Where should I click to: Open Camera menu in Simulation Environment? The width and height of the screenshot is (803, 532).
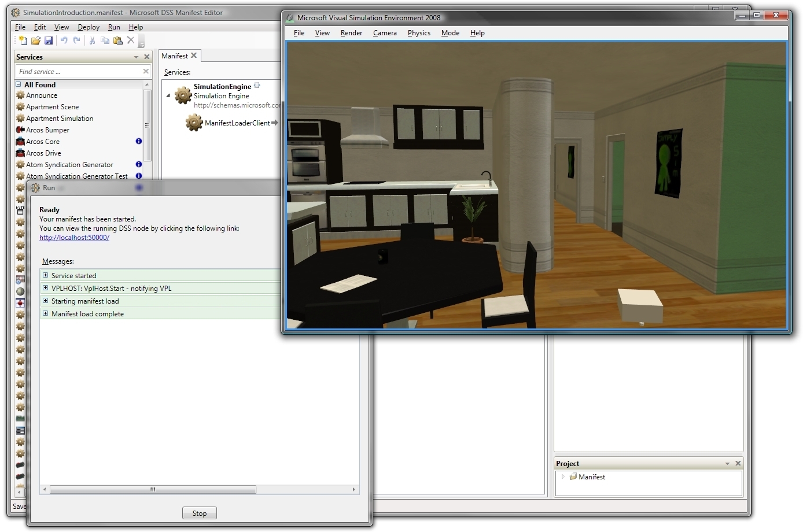click(x=385, y=33)
